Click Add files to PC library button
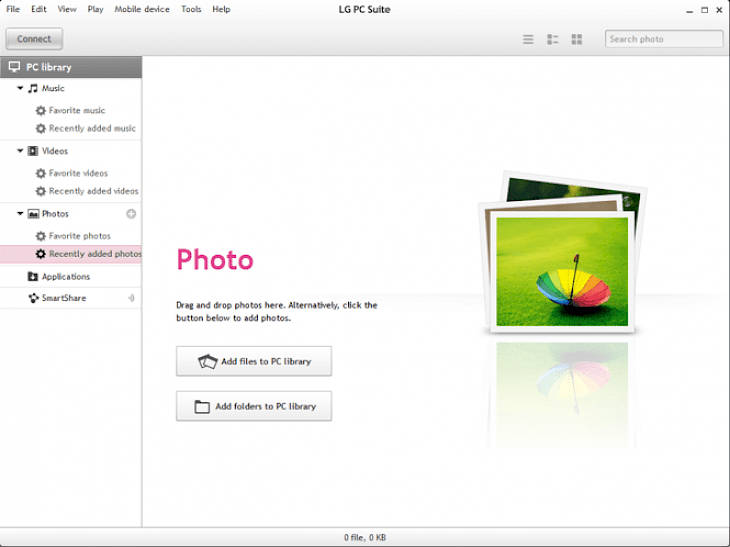 point(254,361)
